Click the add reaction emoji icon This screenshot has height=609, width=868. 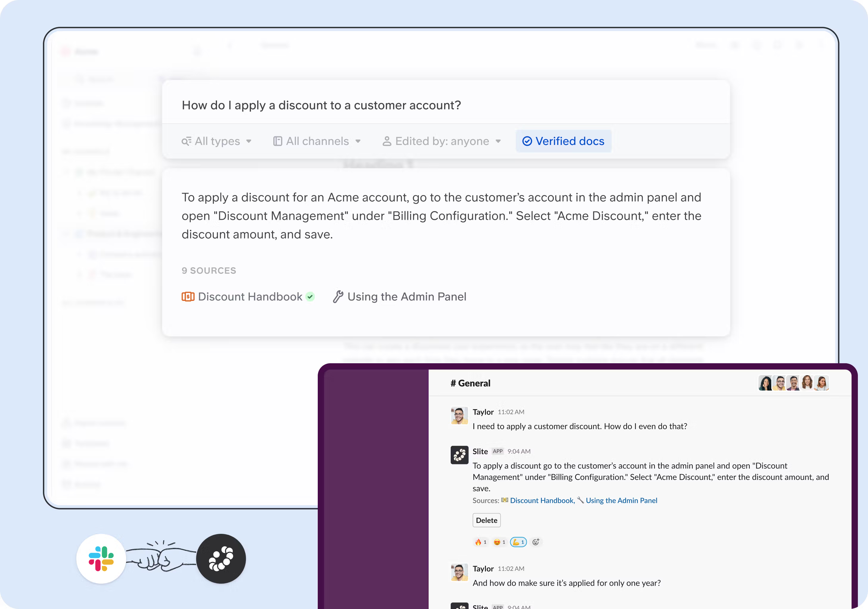pyautogui.click(x=536, y=542)
